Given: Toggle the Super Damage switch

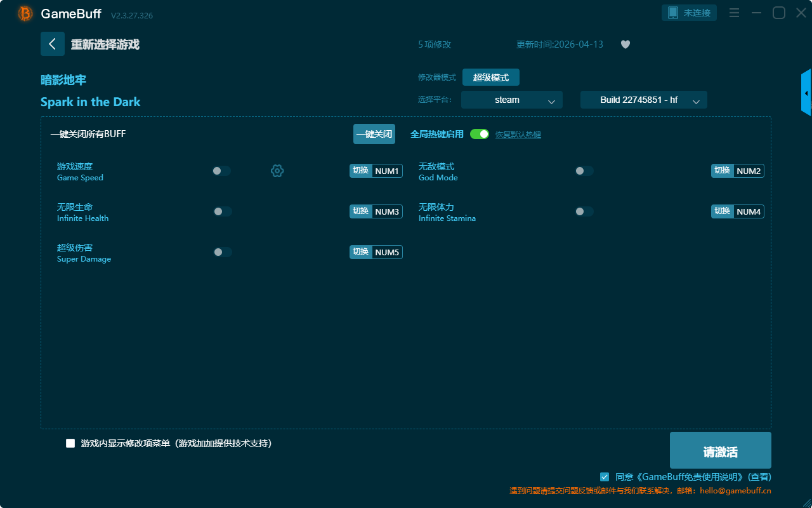Looking at the screenshot, I should point(222,252).
